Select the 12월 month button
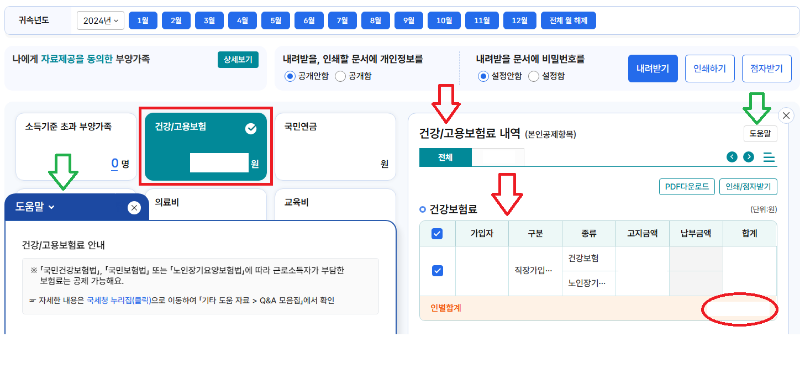Screen dimensions: 800x367 pyautogui.click(x=520, y=20)
